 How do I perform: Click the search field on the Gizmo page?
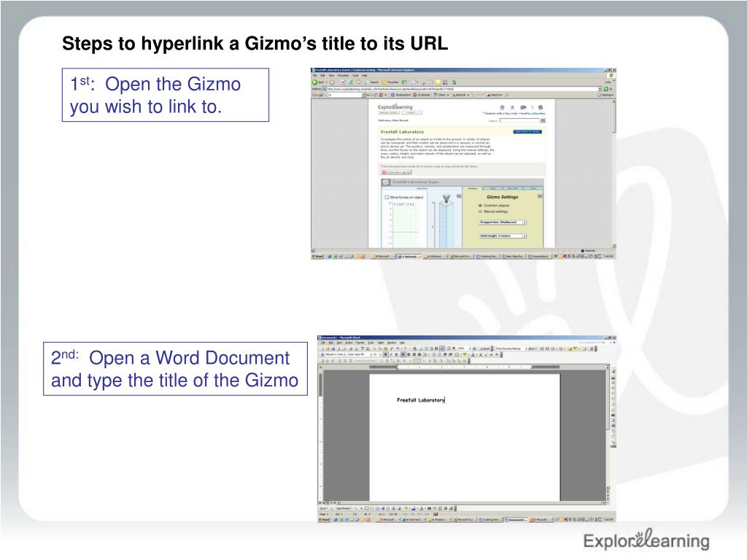[519, 120]
